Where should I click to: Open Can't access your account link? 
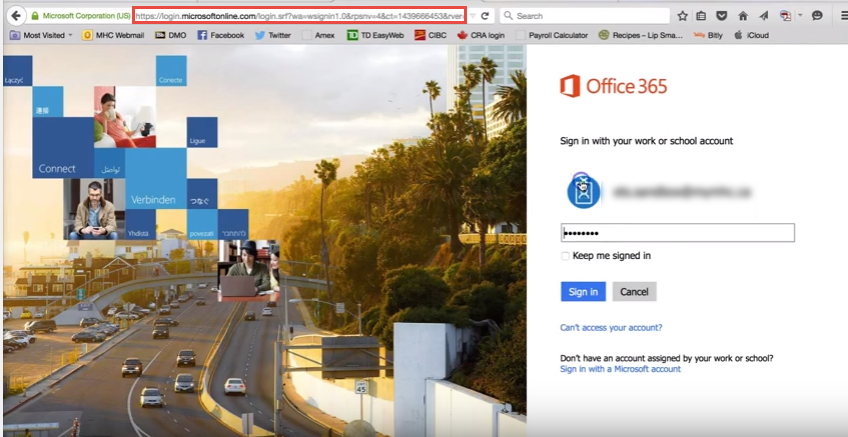coord(611,327)
